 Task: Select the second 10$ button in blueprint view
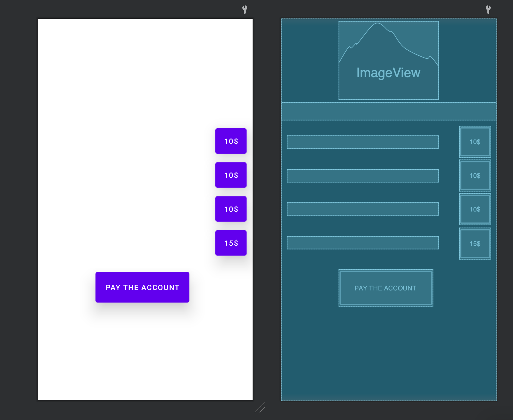tap(475, 175)
